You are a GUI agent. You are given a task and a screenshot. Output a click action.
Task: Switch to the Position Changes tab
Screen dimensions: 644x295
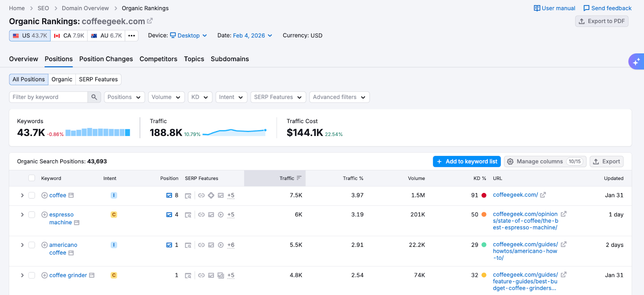[x=106, y=59]
